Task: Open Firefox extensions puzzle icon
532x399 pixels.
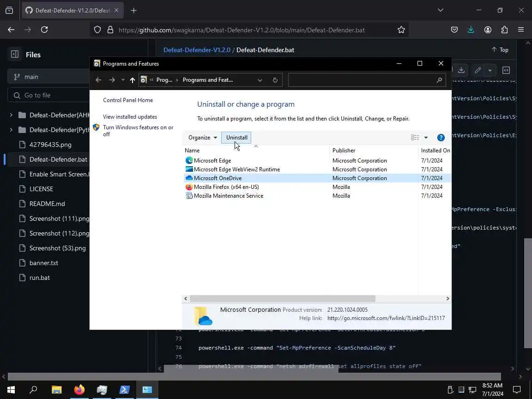Action: click(504, 30)
